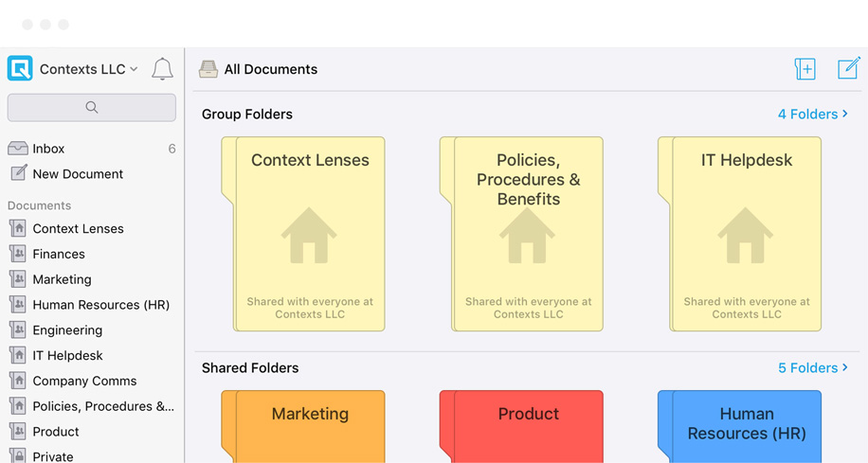Click the Product folder icon in sidebar
This screenshot has height=463, width=868.
pos(18,432)
